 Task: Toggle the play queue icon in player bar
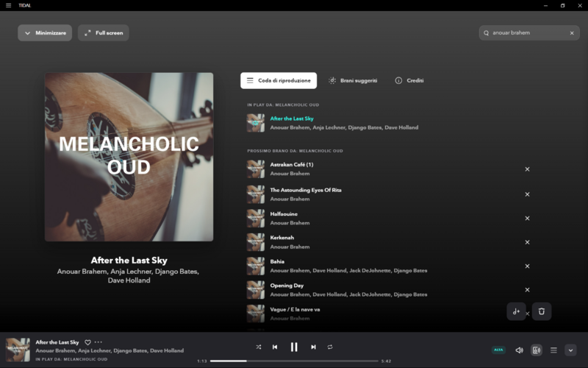pyautogui.click(x=553, y=350)
